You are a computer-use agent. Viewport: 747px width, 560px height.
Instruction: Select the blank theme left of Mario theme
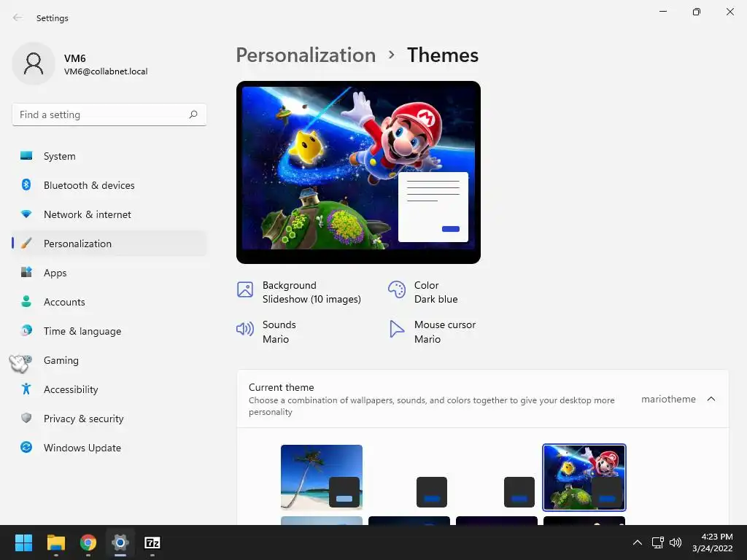497,477
